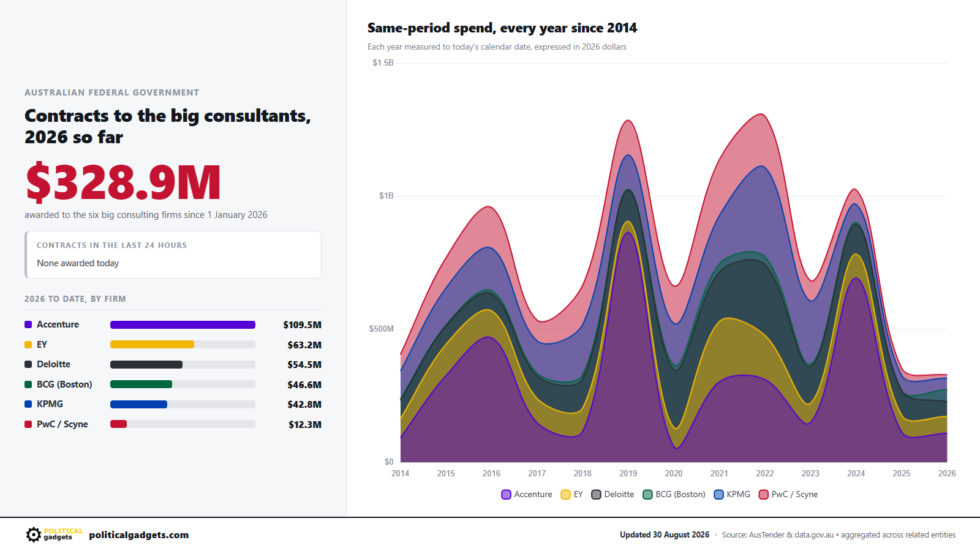The width and height of the screenshot is (980, 551).
Task: Click the 2016 label on the chart x-axis
Action: 491,474
